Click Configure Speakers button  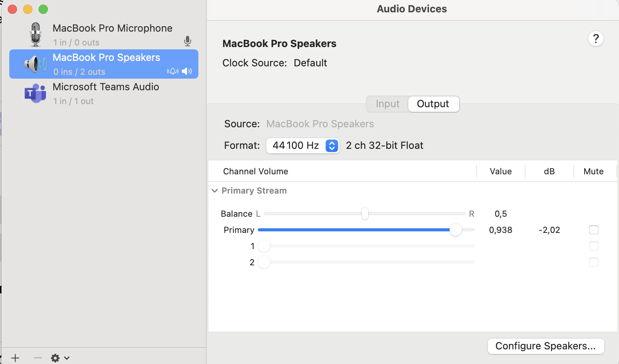click(545, 346)
